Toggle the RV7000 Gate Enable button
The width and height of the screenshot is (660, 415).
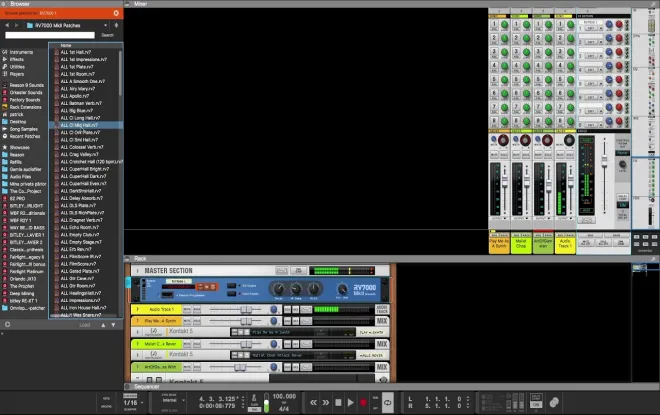232,294
